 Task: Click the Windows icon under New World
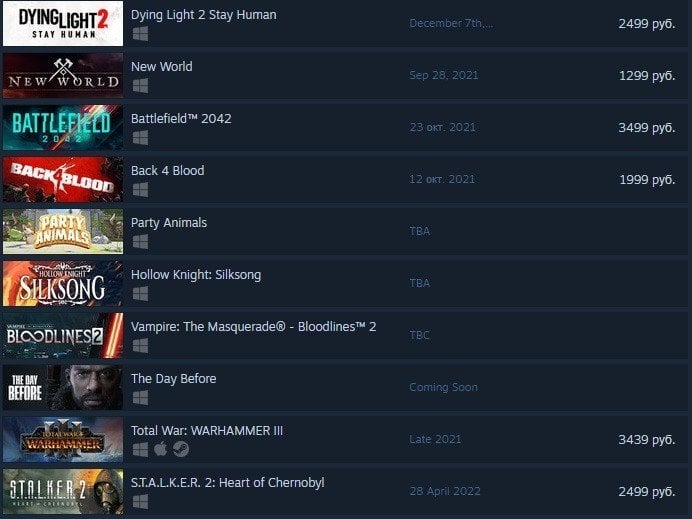140,86
